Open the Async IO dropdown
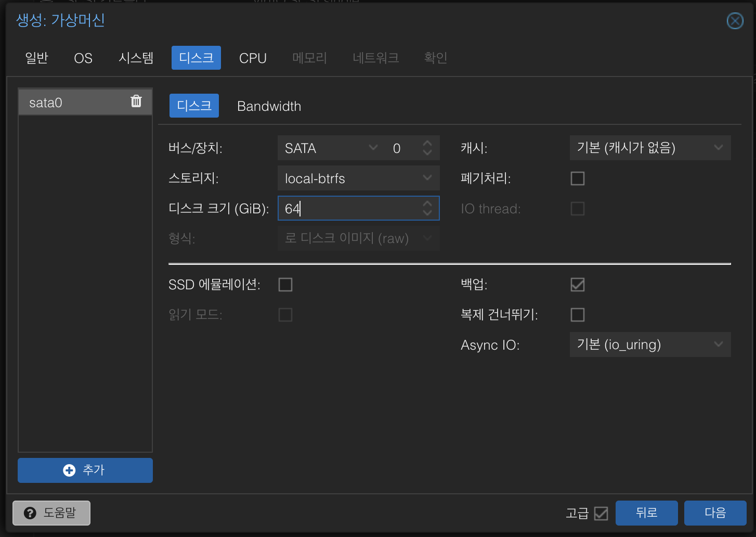 click(650, 344)
